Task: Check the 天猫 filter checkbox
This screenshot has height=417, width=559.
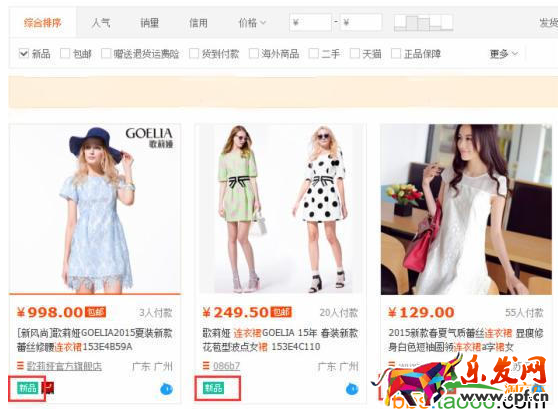Action: click(355, 54)
